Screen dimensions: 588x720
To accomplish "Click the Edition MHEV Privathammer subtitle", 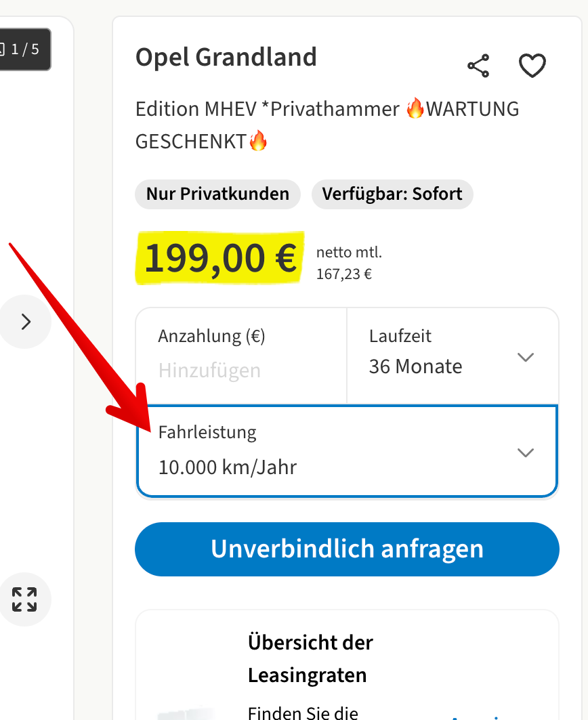I will [x=327, y=125].
